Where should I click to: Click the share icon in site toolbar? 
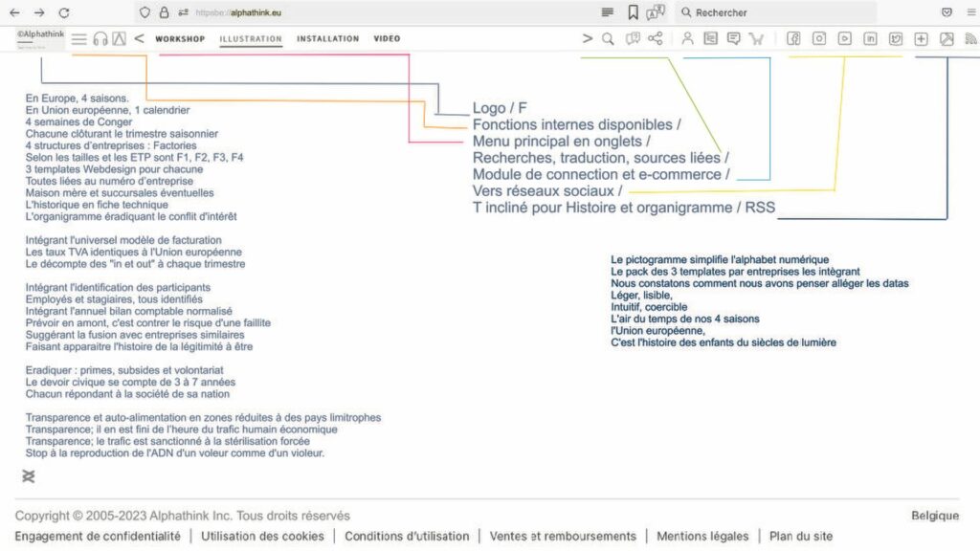pyautogui.click(x=656, y=39)
